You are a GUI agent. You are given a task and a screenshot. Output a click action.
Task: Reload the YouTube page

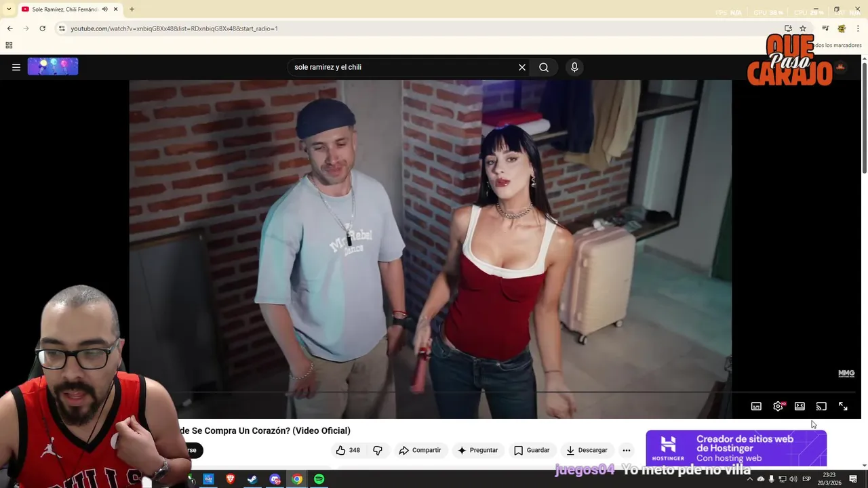42,28
